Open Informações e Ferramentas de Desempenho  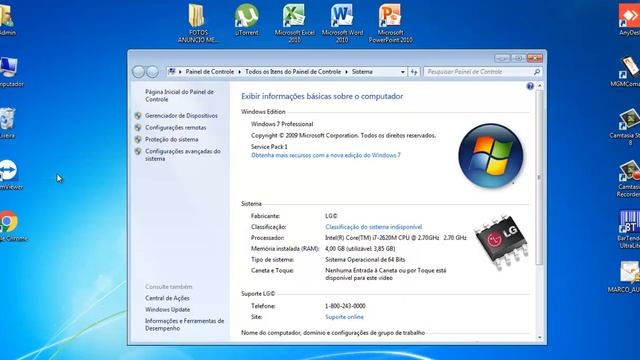pos(184,324)
